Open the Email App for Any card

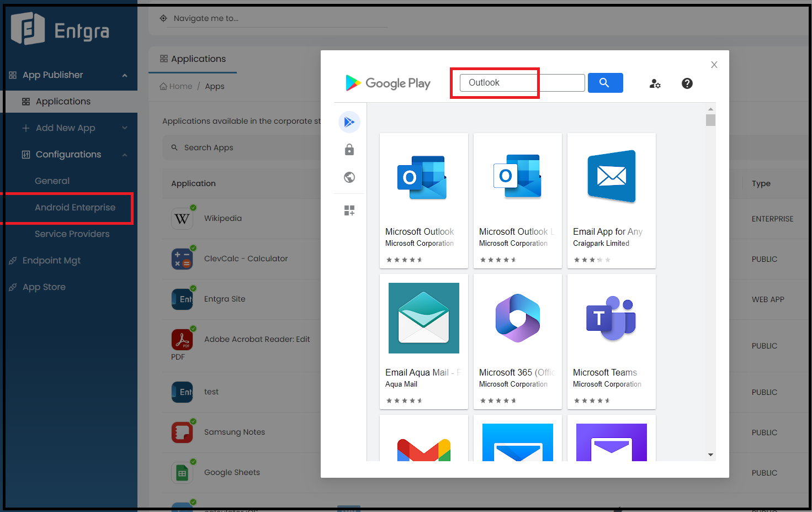[x=612, y=200]
